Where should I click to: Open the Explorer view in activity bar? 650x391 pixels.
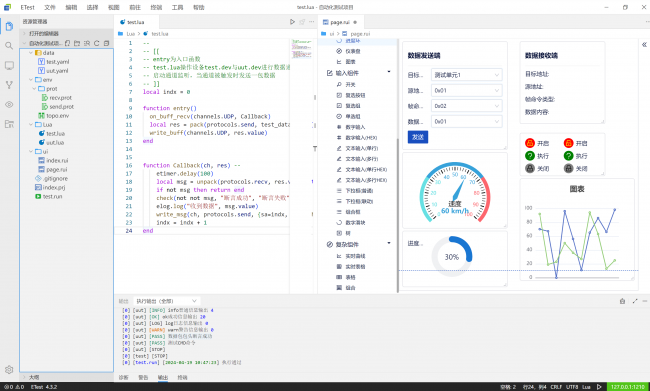tap(9, 27)
